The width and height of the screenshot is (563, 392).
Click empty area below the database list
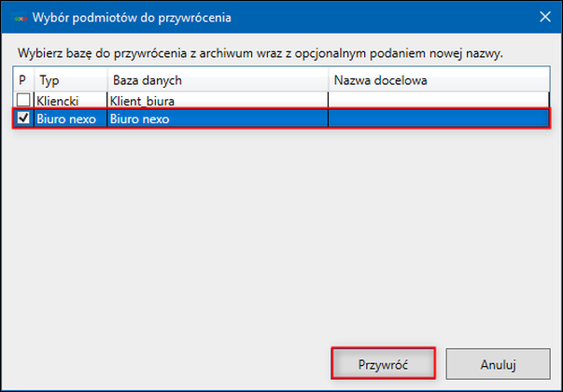point(280,233)
